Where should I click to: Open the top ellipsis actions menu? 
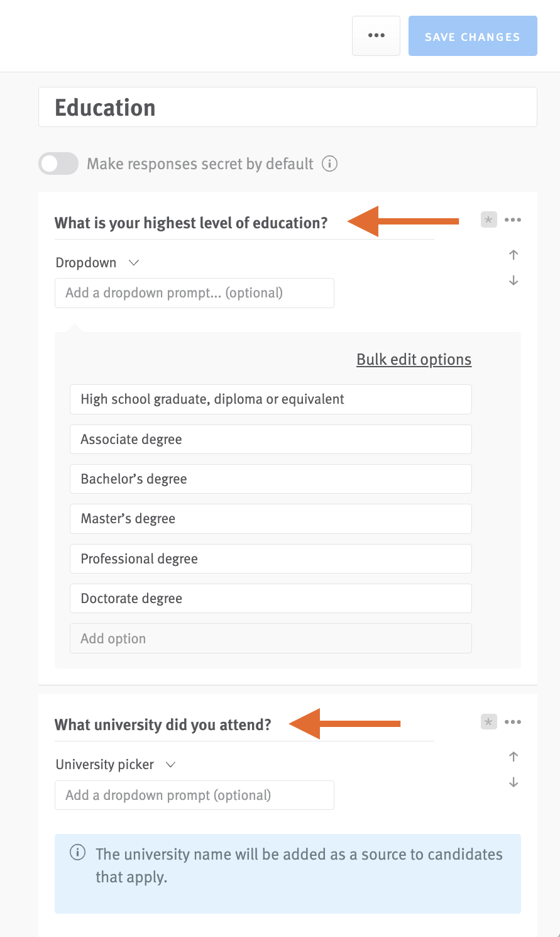[x=376, y=36]
